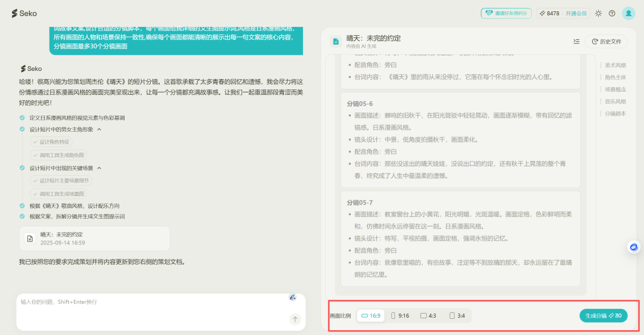The image size is (644, 335).
Task: Select the 9:16 aspect ratio
Action: [400, 316]
